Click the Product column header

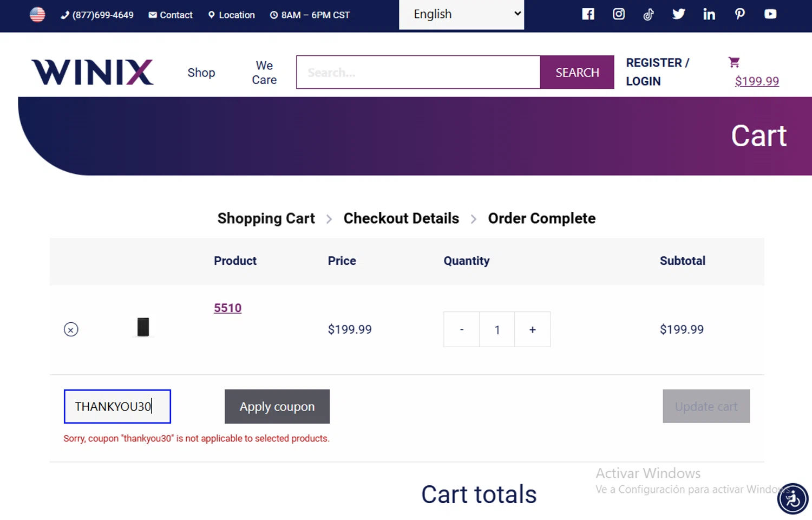235,261
